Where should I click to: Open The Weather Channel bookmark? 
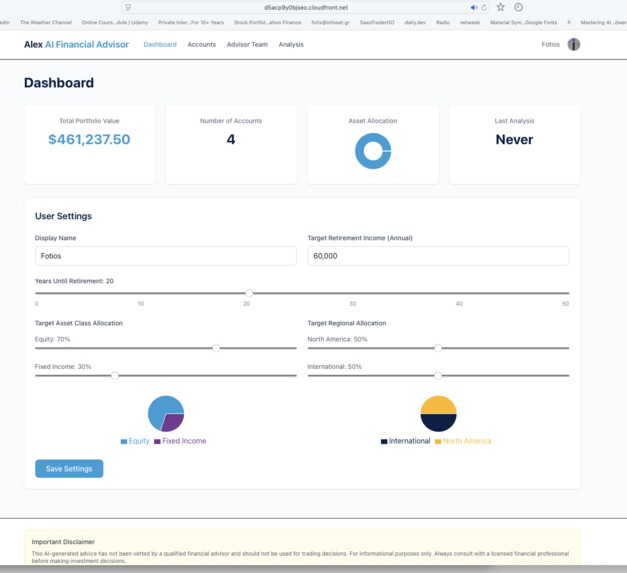(46, 22)
